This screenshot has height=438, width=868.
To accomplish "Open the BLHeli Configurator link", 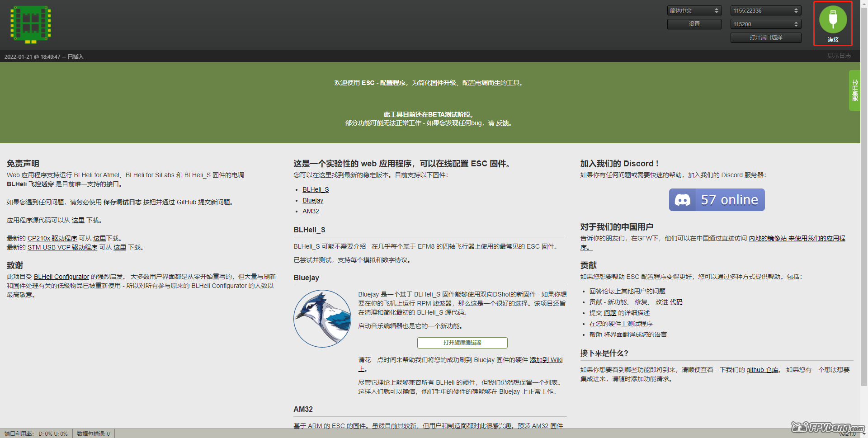I will tap(61, 277).
